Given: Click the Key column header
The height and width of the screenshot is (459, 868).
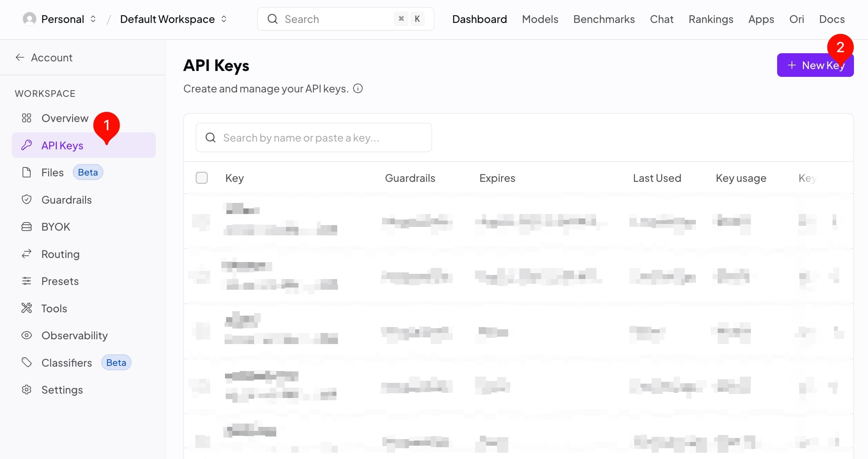Looking at the screenshot, I should [x=235, y=178].
